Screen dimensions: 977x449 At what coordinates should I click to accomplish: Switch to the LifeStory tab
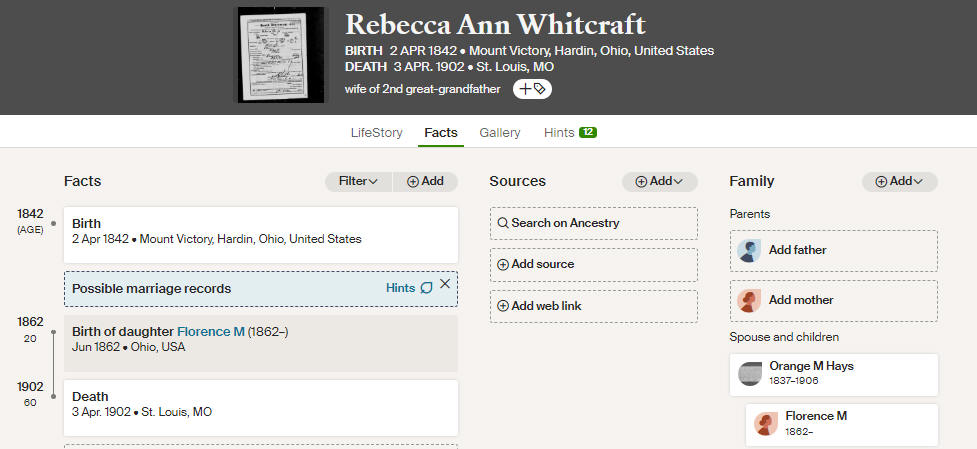pos(376,133)
